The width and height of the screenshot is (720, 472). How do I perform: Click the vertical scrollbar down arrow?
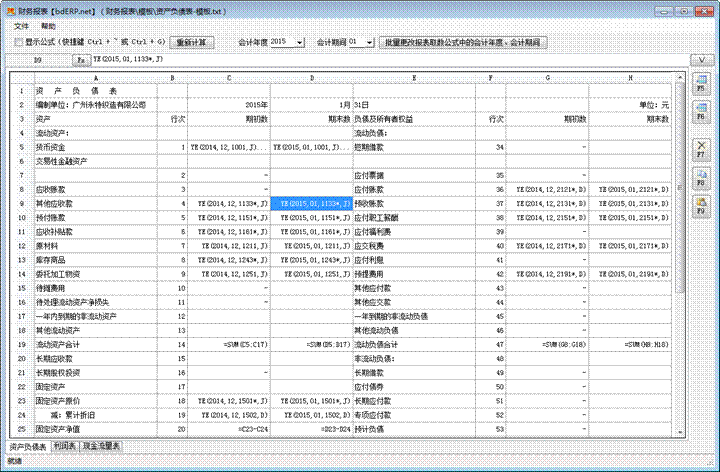click(x=680, y=432)
